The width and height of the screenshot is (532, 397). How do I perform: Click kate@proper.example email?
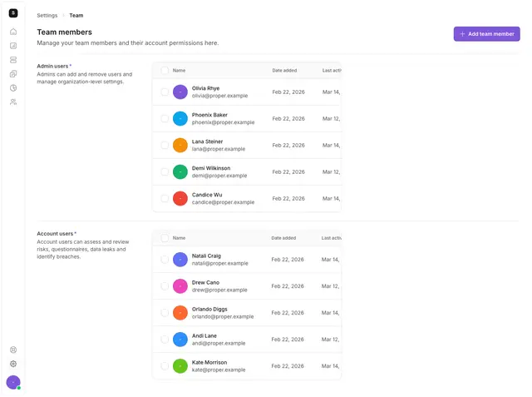point(219,370)
